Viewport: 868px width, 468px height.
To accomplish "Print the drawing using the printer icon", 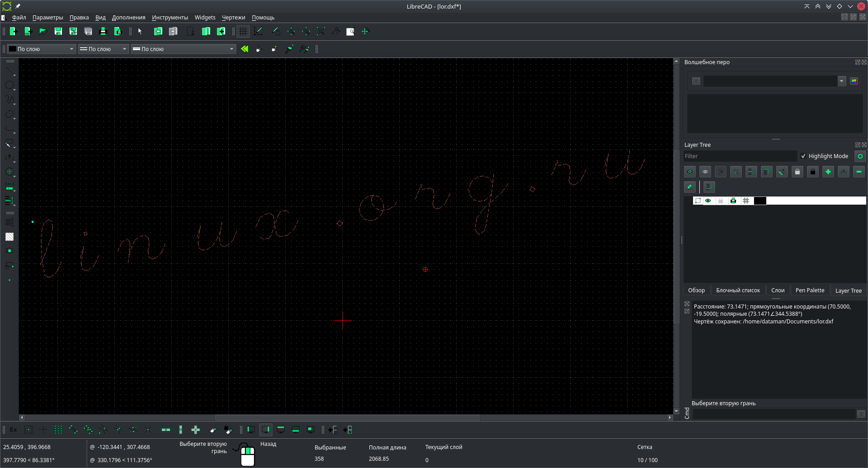I will click(x=103, y=31).
